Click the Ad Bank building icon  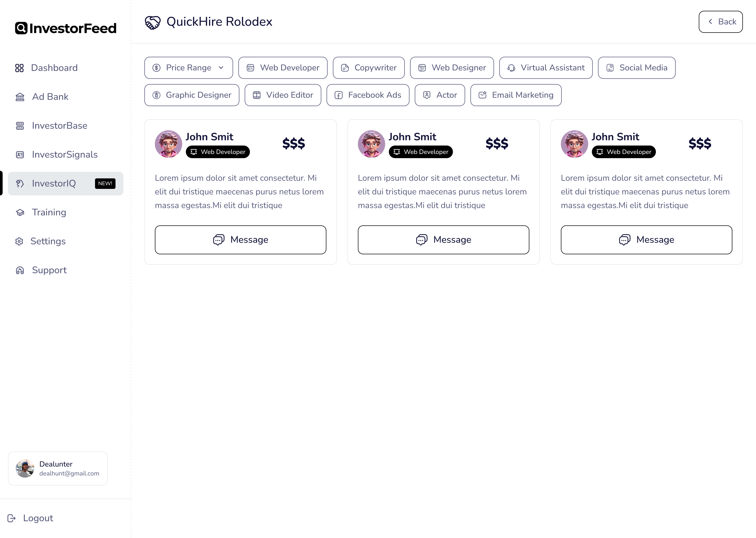point(20,97)
